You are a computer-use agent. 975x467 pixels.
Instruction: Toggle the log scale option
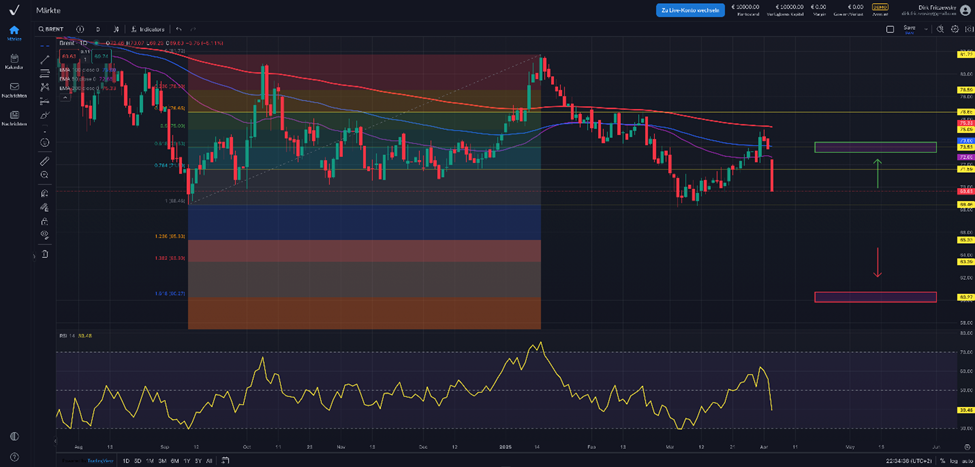(953, 460)
